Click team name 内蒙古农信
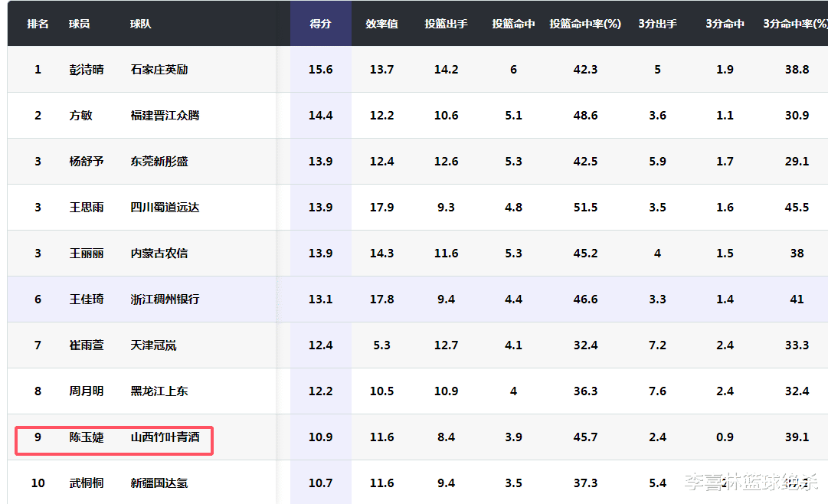This screenshot has width=828, height=504. point(159,254)
